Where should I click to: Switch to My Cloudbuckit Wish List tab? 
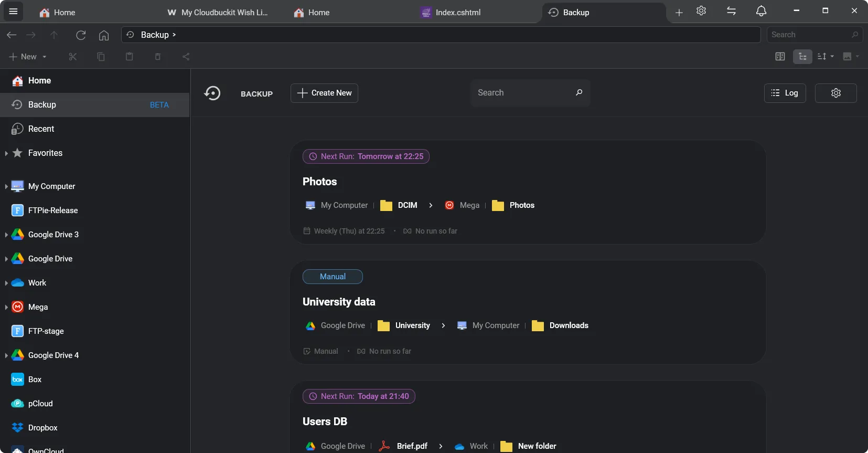pos(218,12)
